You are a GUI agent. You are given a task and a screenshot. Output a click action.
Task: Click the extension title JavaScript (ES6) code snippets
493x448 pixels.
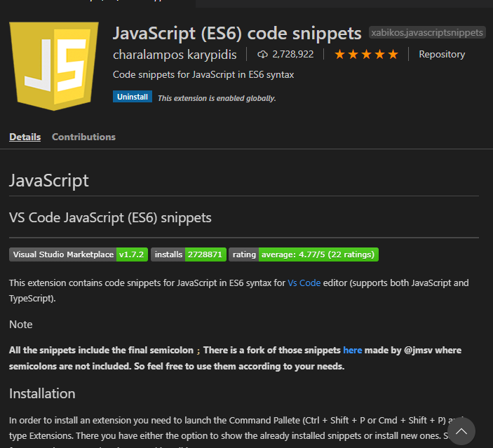tap(237, 33)
